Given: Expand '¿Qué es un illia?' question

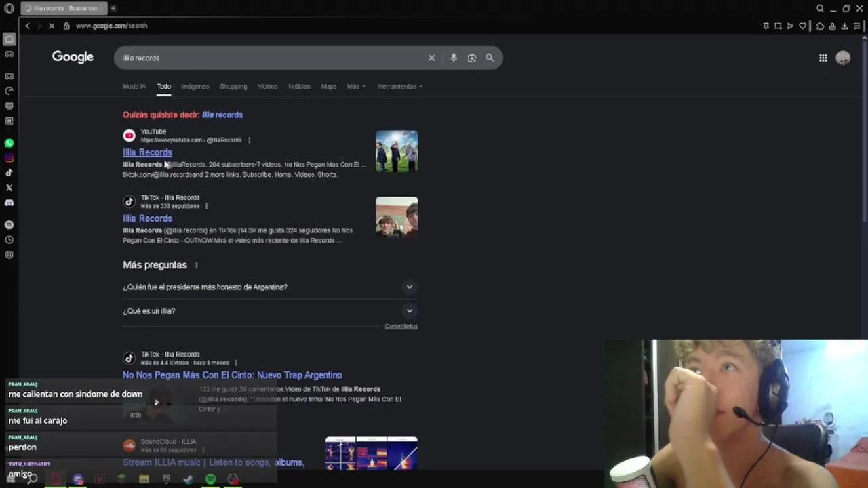Looking at the screenshot, I should click(270, 311).
